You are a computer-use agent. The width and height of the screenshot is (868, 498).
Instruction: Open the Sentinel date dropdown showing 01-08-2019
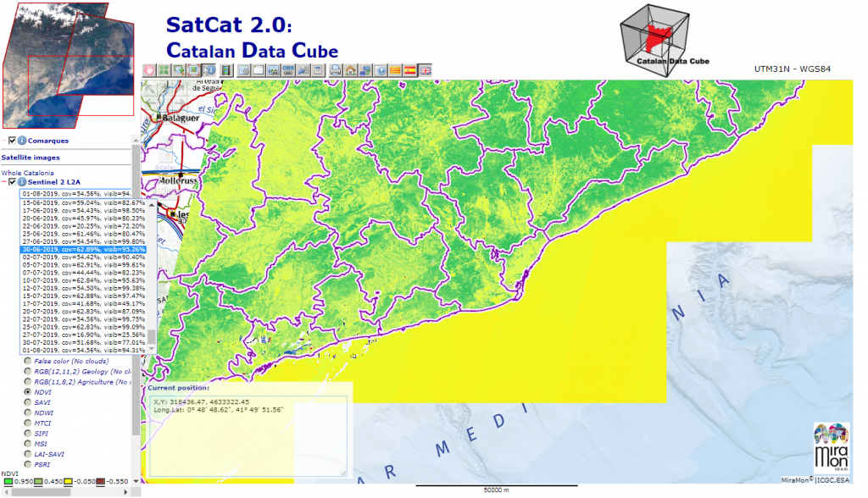(x=76, y=194)
